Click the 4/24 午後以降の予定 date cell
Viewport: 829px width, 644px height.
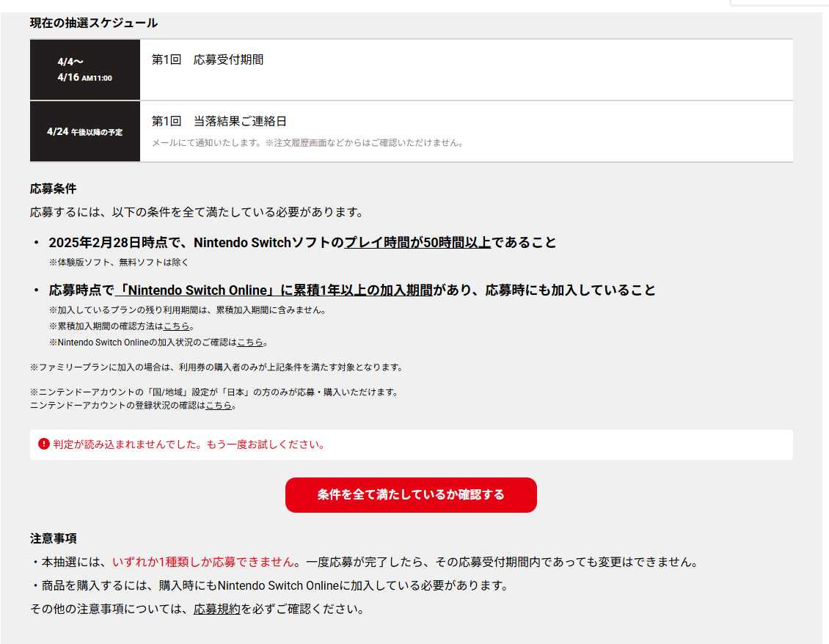coord(84,132)
